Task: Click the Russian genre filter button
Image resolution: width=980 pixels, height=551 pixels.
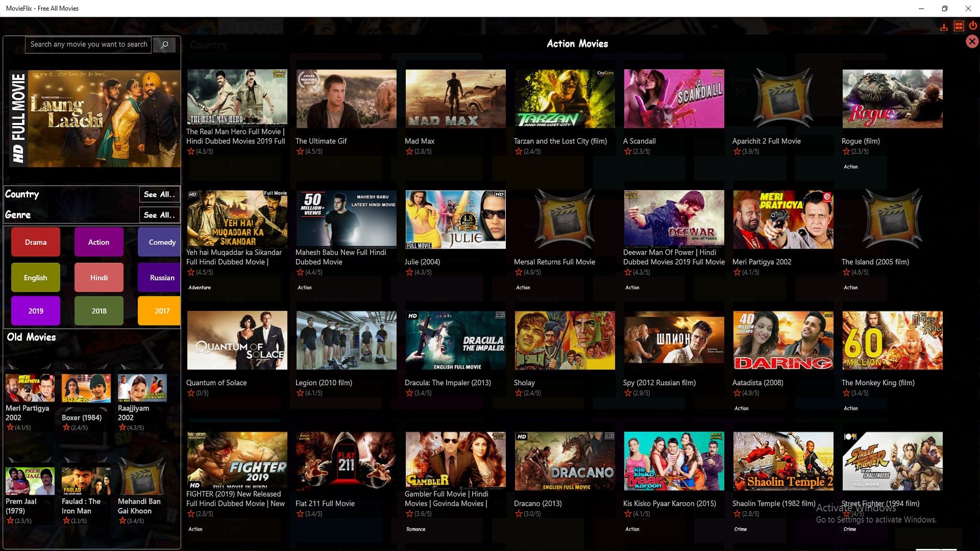Action: [161, 277]
